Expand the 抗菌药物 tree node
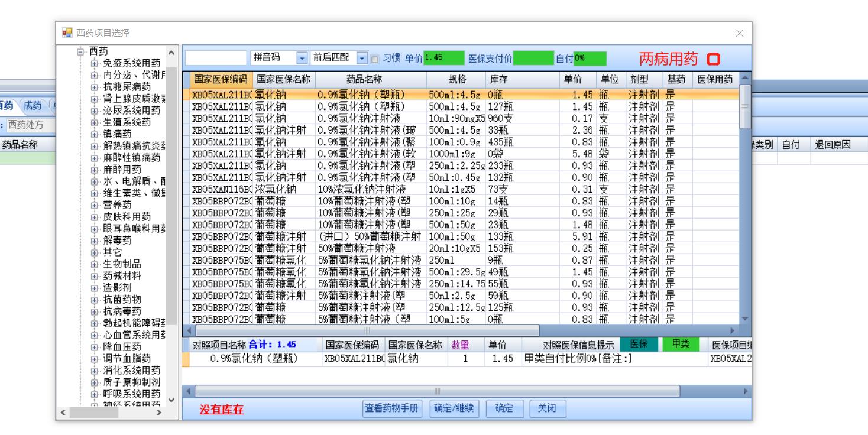868x435 pixels. (x=94, y=300)
